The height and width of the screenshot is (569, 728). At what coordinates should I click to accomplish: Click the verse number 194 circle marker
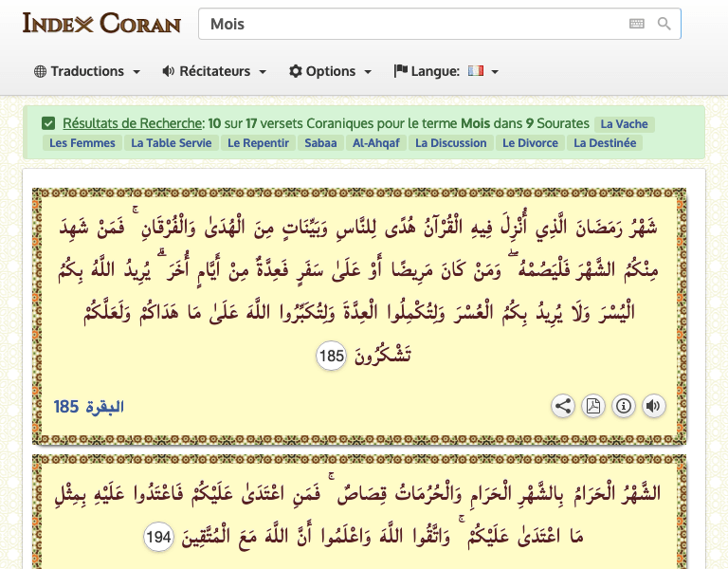pos(159,537)
